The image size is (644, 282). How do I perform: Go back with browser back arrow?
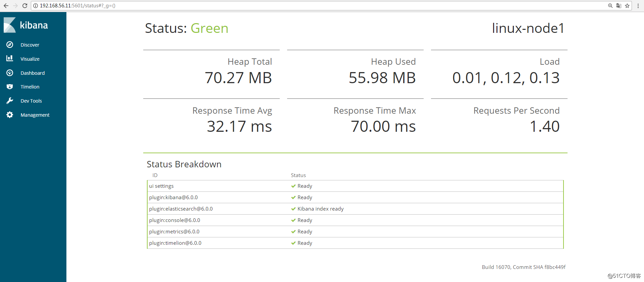pos(6,6)
